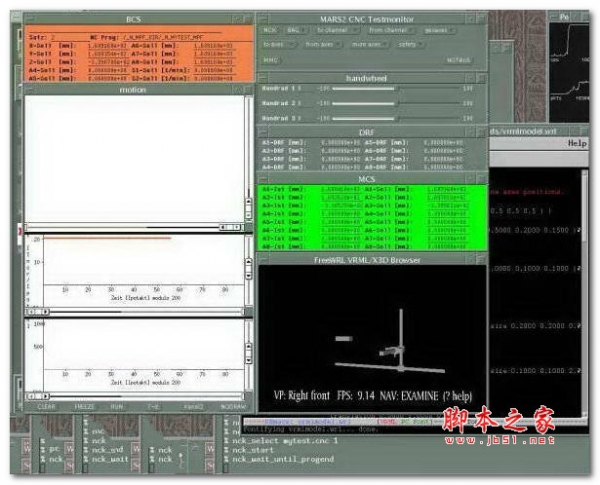The width and height of the screenshot is (600, 485).
Task: Click the button at right of MMC row
Action: [458, 60]
